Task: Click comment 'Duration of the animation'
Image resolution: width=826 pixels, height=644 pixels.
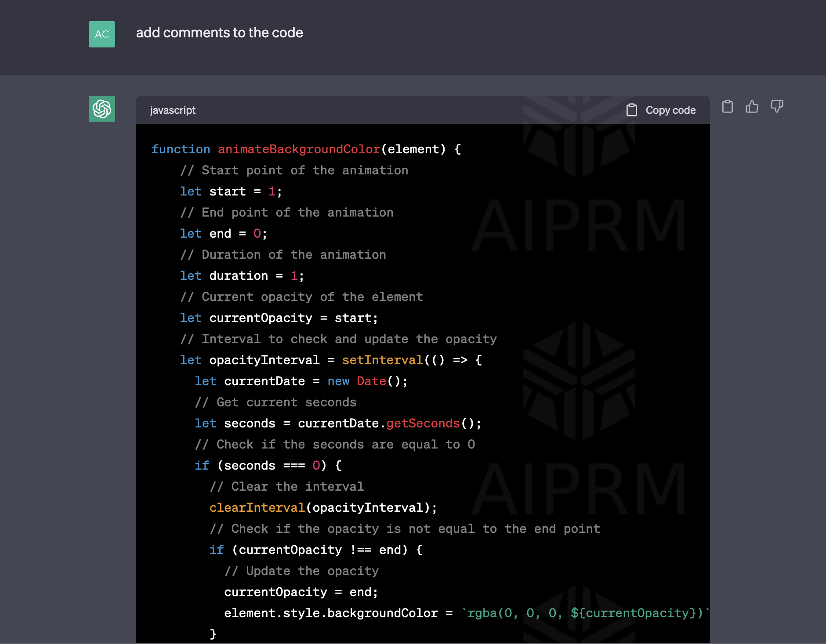Action: [283, 255]
